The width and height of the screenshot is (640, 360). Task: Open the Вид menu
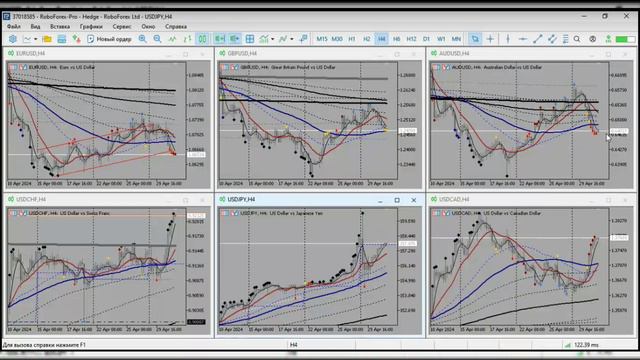(36, 27)
